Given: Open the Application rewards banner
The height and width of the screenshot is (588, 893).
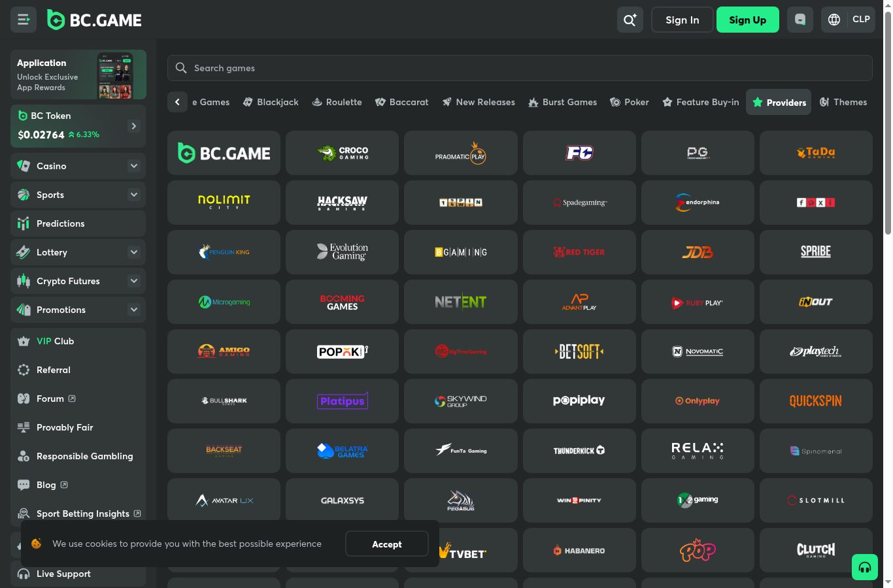Looking at the screenshot, I should (78, 74).
